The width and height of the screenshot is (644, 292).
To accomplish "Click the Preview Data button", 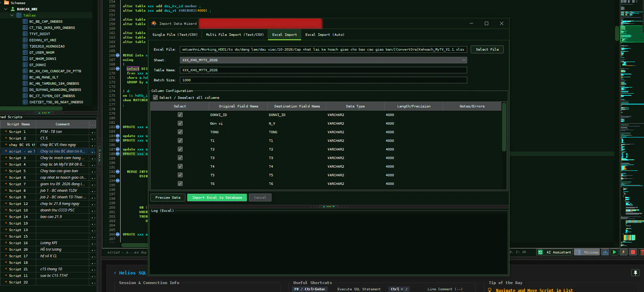I will point(168,197).
